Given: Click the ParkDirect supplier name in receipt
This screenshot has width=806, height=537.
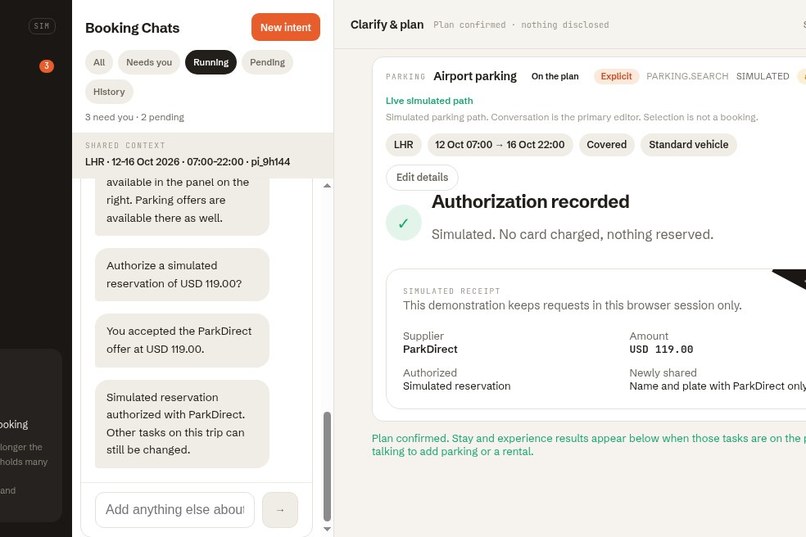Looking at the screenshot, I should pos(430,349).
